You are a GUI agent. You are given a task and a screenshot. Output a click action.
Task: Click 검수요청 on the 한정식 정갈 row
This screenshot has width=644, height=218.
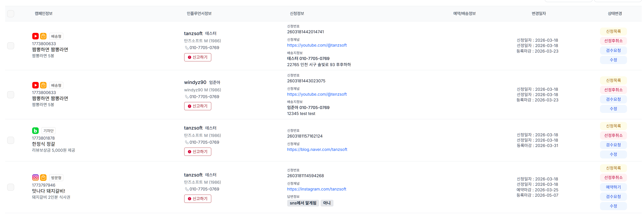[x=613, y=145]
